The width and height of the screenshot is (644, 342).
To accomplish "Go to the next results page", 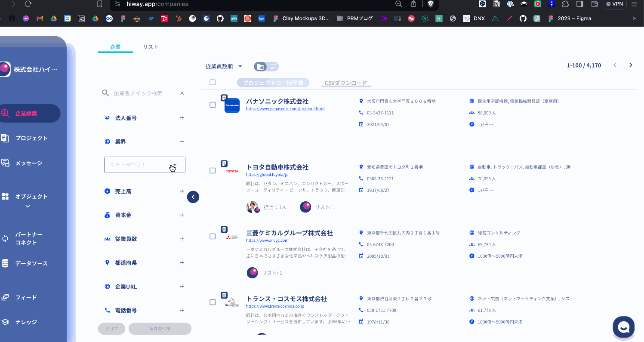I will [x=631, y=65].
